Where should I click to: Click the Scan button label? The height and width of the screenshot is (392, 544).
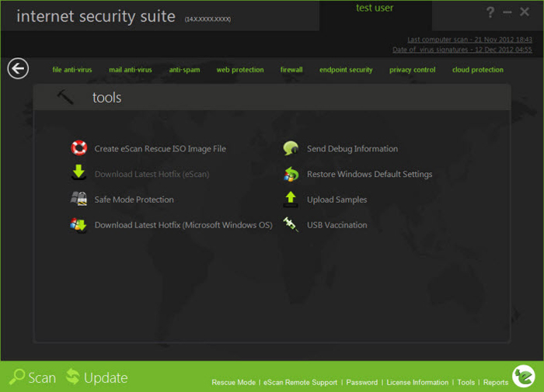click(x=42, y=377)
